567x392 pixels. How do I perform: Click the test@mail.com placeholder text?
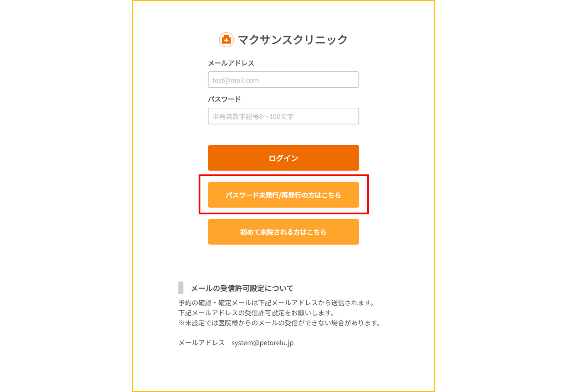pos(236,80)
